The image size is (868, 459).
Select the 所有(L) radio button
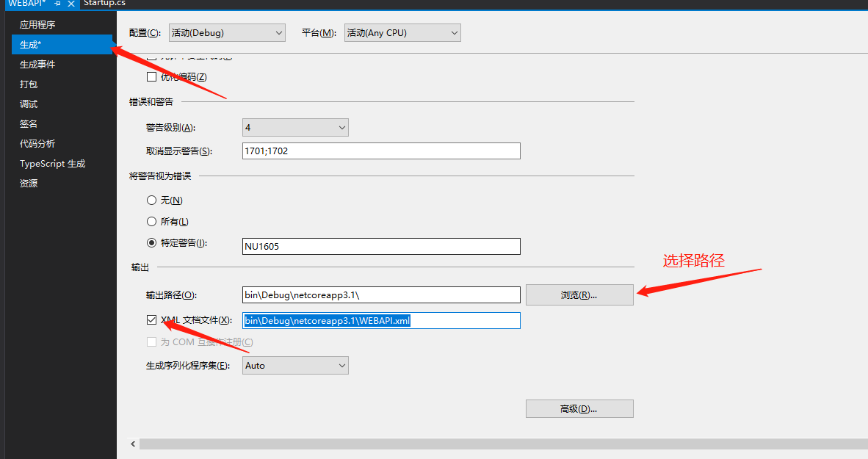pos(152,222)
